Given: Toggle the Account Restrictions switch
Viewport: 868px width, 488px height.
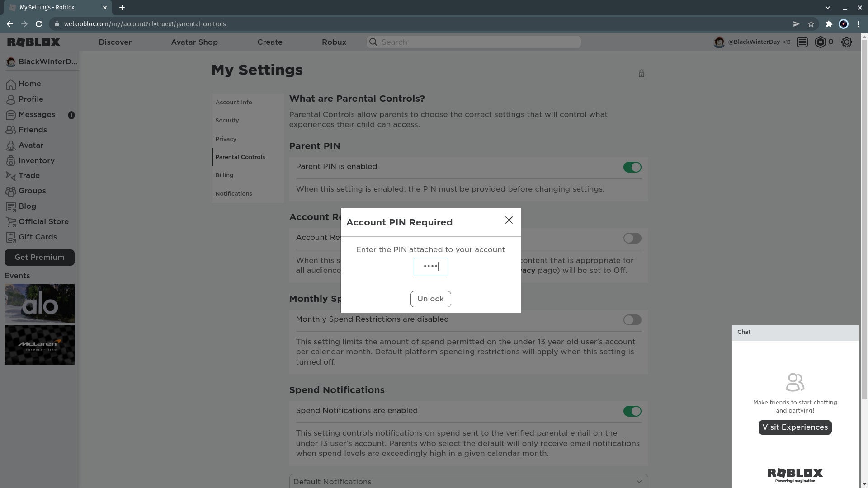Looking at the screenshot, I should point(632,238).
